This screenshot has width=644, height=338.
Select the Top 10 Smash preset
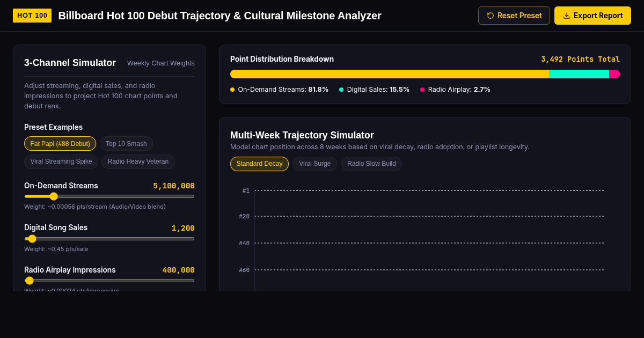coord(126,144)
